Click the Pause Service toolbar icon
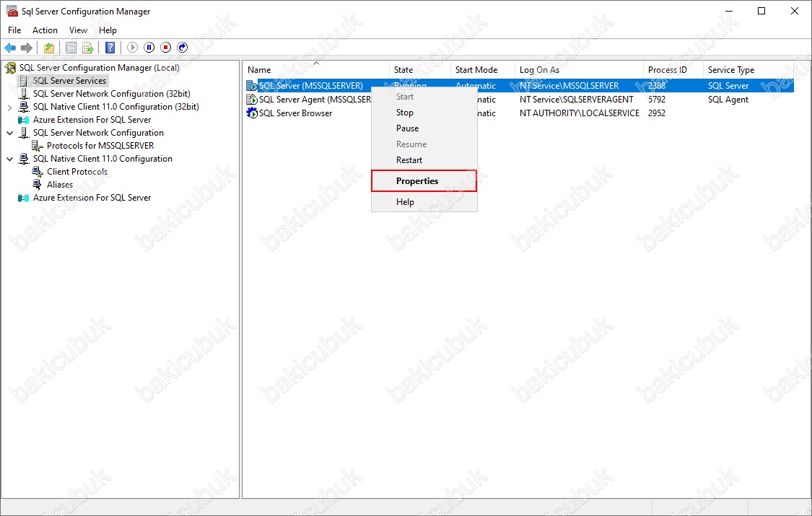 [149, 48]
